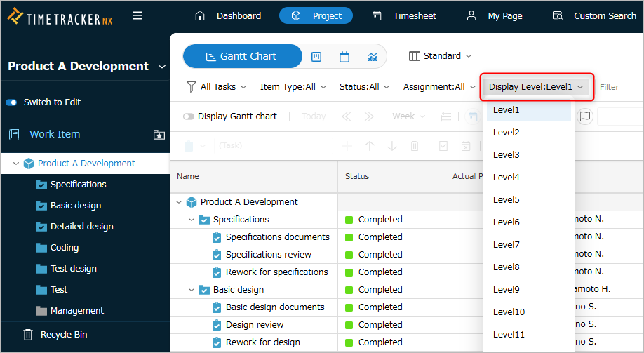
Task: Expand Product A Development project selector
Action: (162, 67)
